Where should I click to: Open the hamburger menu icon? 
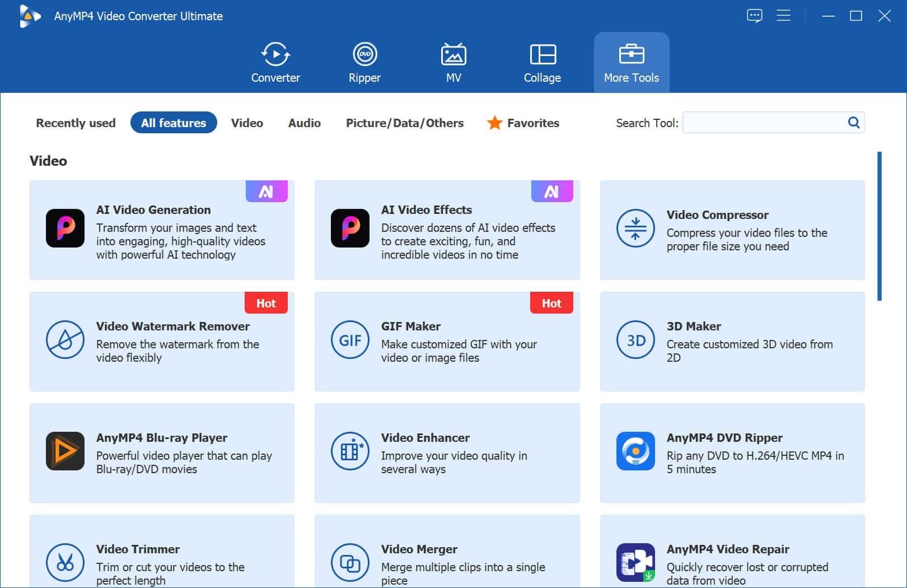click(783, 16)
